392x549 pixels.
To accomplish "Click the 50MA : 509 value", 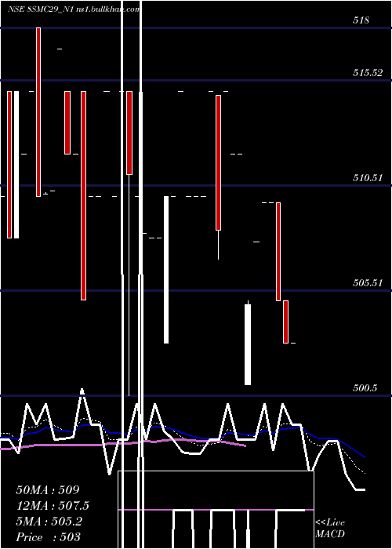I will (x=48, y=490).
